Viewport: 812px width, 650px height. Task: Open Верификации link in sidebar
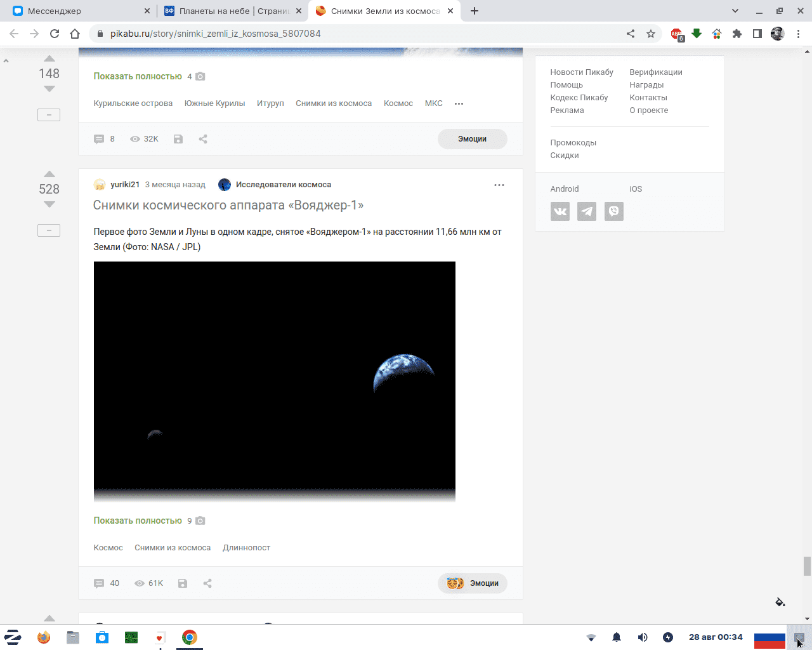pos(656,72)
